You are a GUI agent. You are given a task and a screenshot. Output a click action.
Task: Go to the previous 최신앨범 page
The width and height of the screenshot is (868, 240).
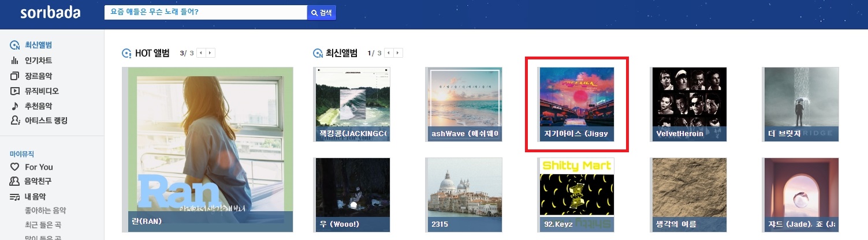point(389,53)
